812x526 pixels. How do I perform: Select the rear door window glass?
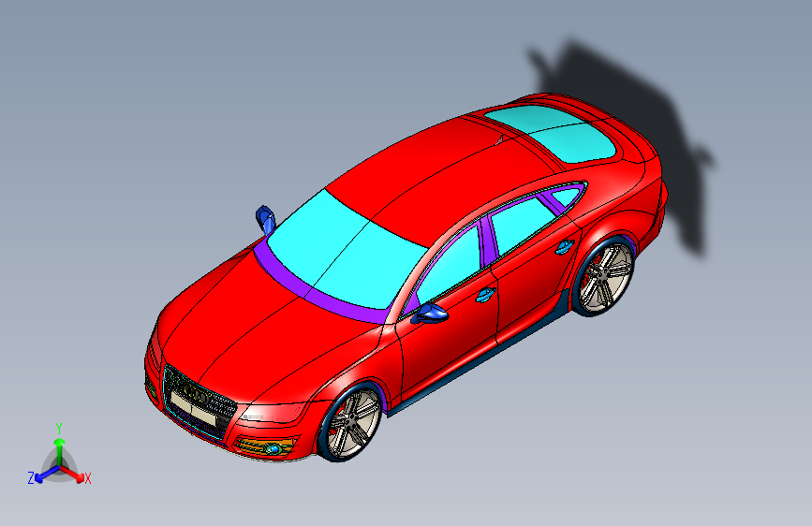click(522, 225)
